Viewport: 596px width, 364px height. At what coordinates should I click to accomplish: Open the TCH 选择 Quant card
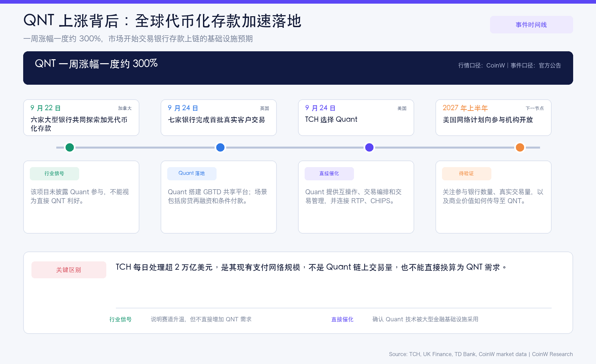click(356, 118)
